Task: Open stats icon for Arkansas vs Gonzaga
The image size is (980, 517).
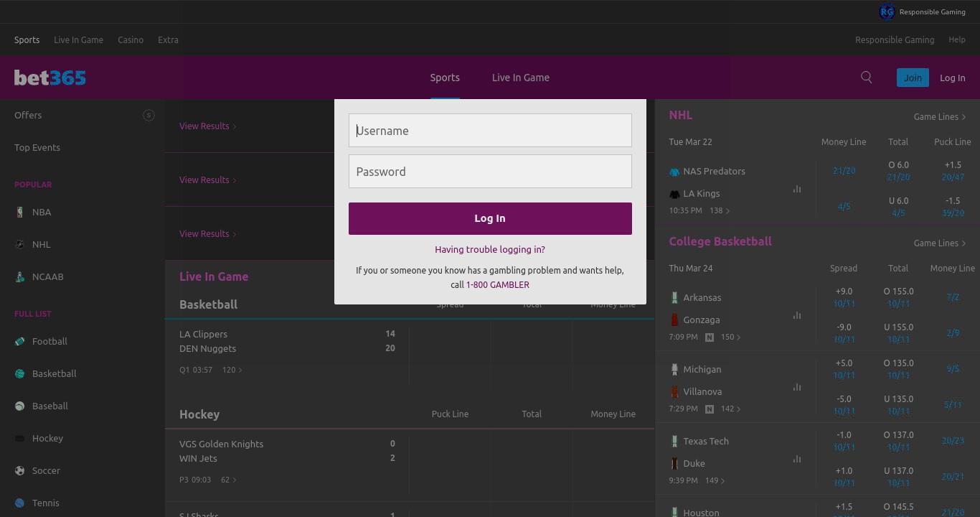Action: click(797, 315)
